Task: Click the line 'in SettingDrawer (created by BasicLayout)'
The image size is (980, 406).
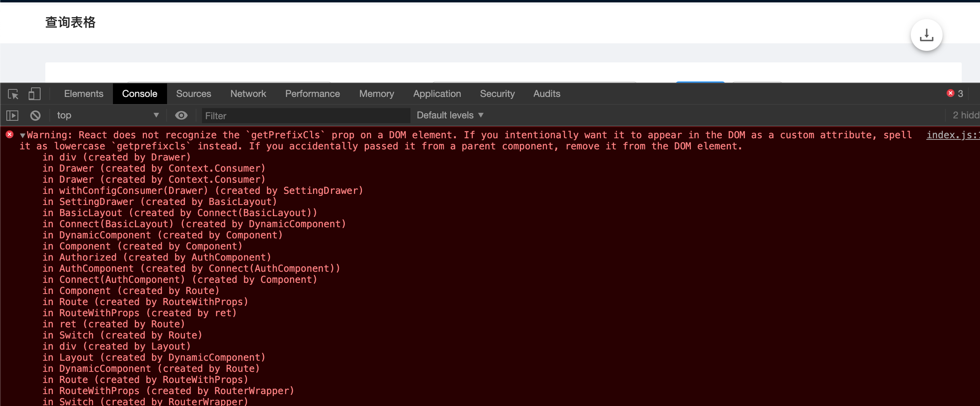Action: pos(160,202)
